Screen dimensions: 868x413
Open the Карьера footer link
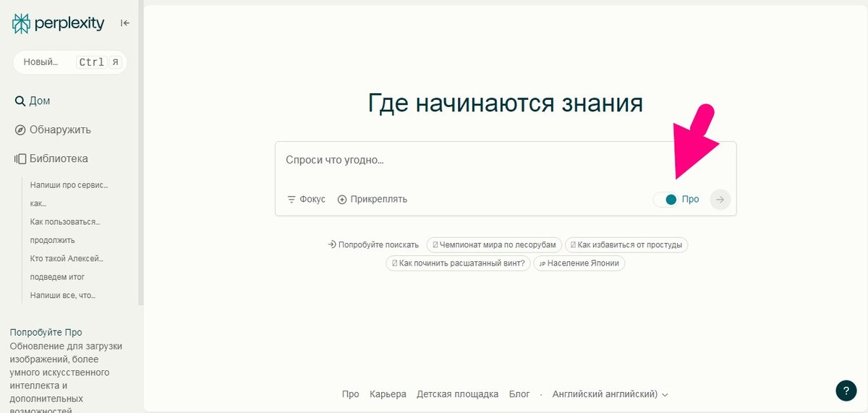[388, 394]
